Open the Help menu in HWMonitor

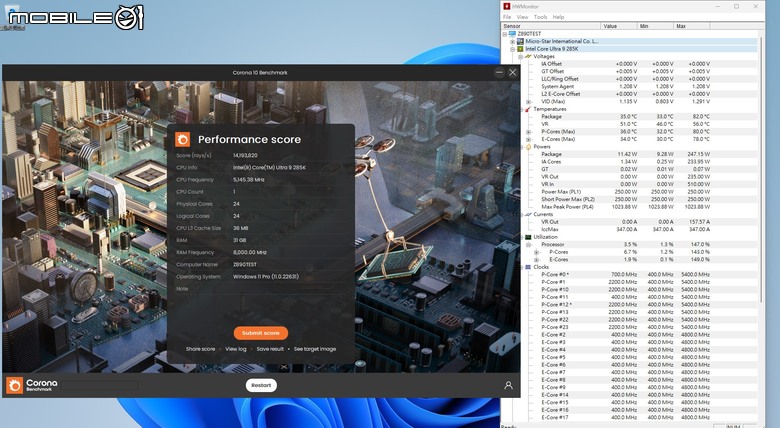pyautogui.click(x=558, y=17)
